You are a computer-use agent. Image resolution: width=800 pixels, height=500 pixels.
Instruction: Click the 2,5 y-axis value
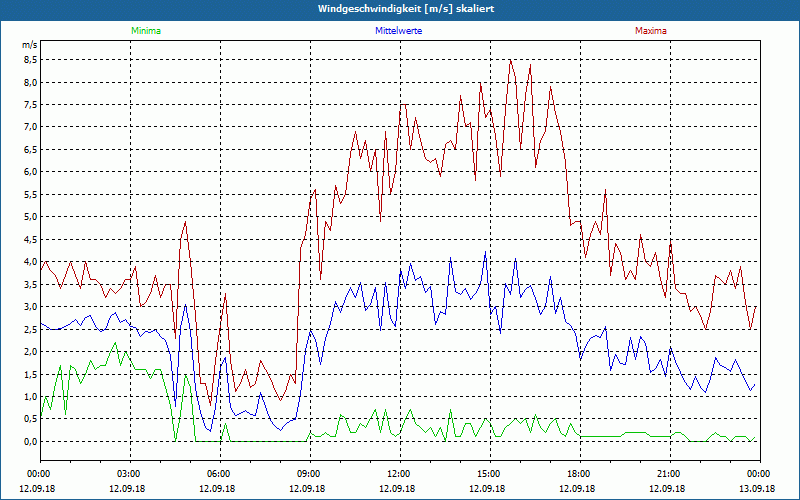[31, 329]
